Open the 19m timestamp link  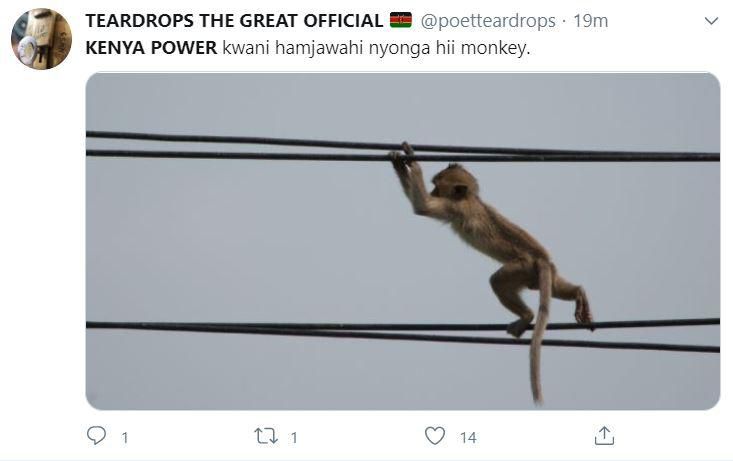(590, 21)
